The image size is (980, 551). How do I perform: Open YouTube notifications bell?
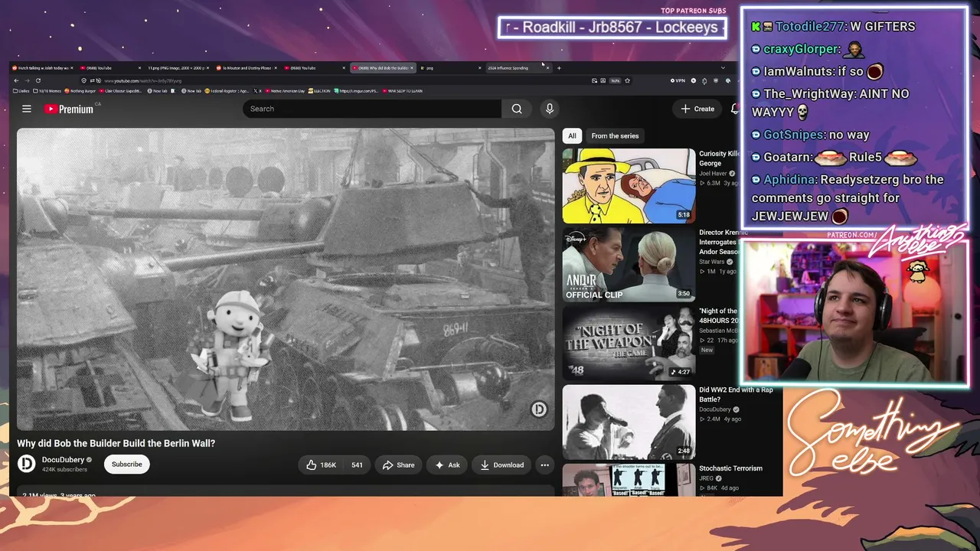[735, 109]
